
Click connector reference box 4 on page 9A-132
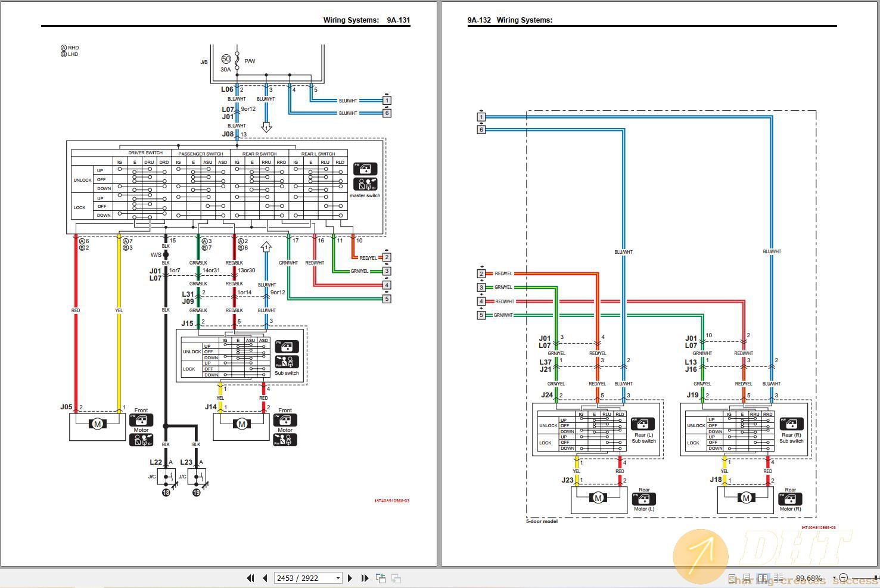click(x=481, y=301)
